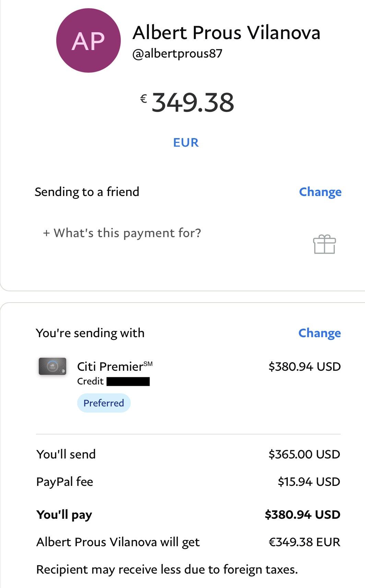
Task: Change the Sending to a friend type
Action: tap(320, 192)
